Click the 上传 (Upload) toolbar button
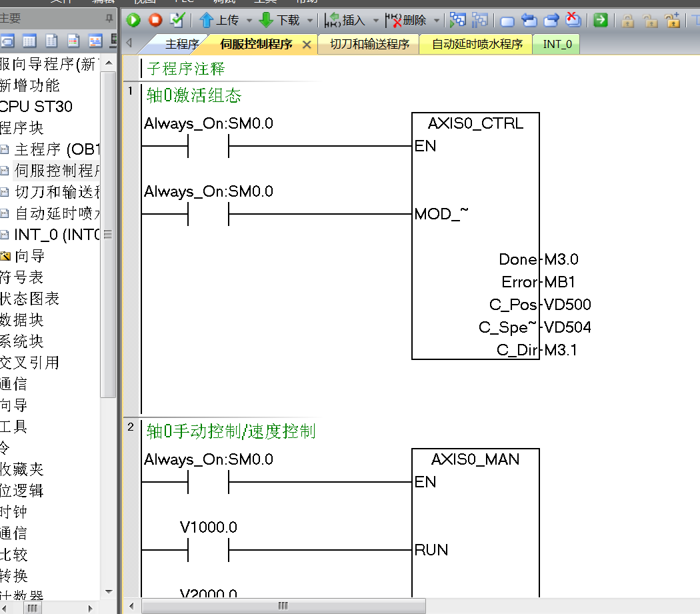 [x=220, y=20]
